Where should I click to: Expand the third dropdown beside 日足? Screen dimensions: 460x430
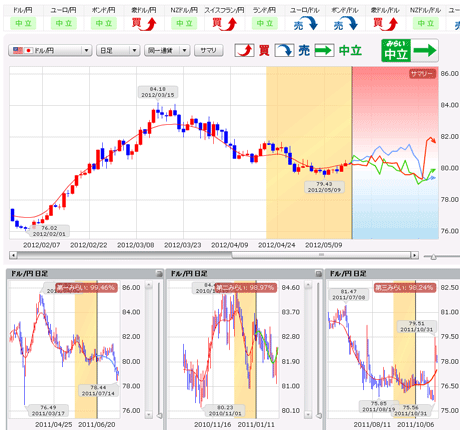(167, 50)
